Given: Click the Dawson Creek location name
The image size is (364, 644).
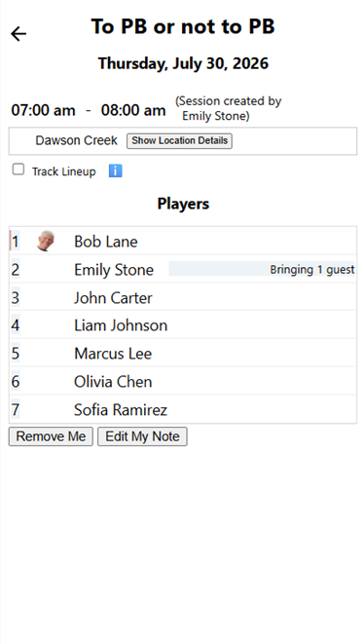Looking at the screenshot, I should point(76,140).
